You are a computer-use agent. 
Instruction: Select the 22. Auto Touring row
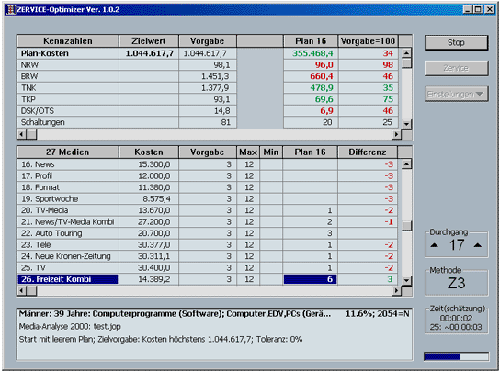click(x=207, y=233)
